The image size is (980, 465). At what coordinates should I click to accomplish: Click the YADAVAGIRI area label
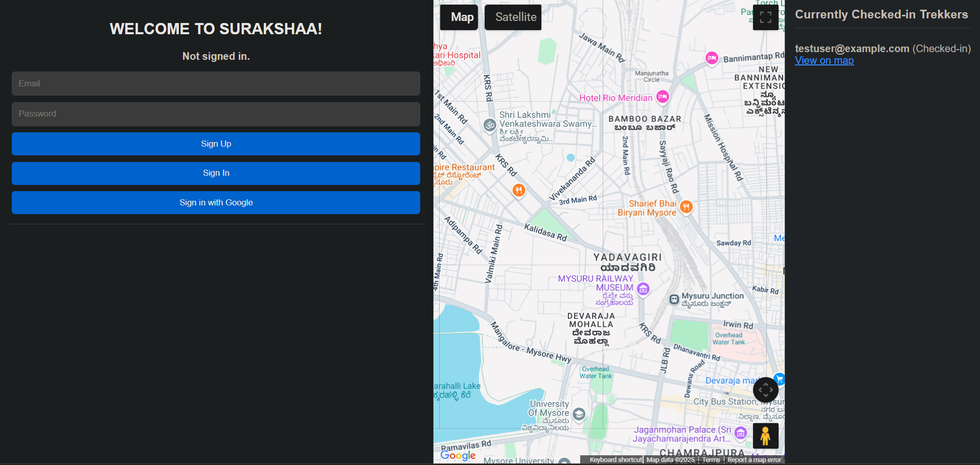628,262
